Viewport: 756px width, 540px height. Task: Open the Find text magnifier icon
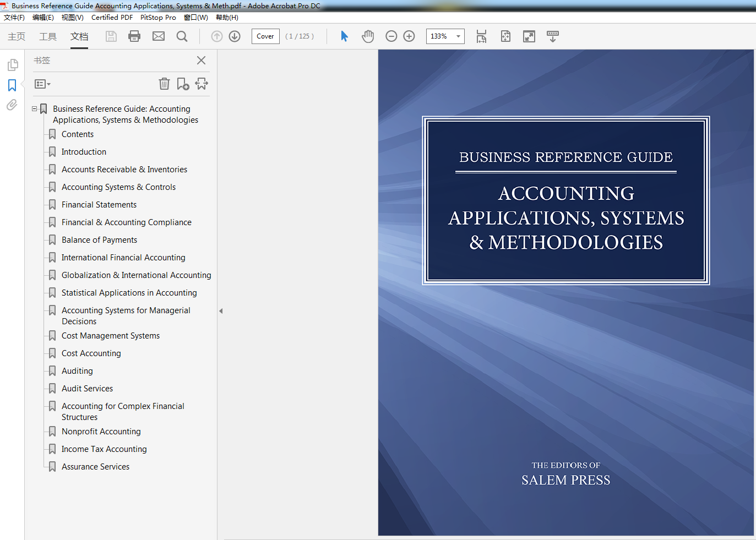click(182, 36)
